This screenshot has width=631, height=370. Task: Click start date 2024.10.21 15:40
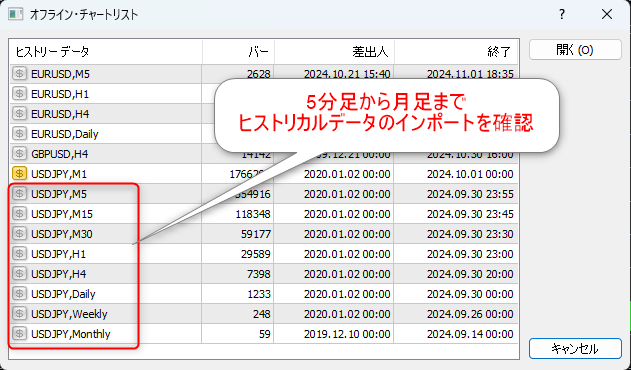(x=347, y=74)
